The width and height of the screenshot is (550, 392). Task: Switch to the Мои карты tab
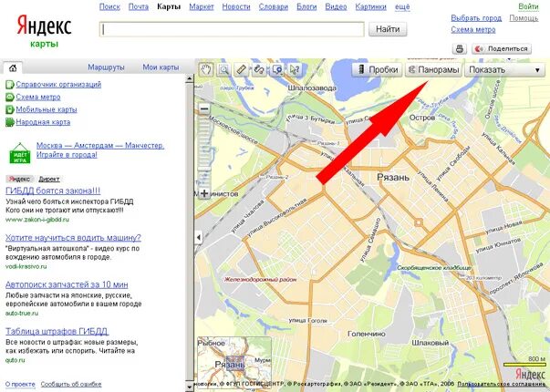tap(161, 67)
